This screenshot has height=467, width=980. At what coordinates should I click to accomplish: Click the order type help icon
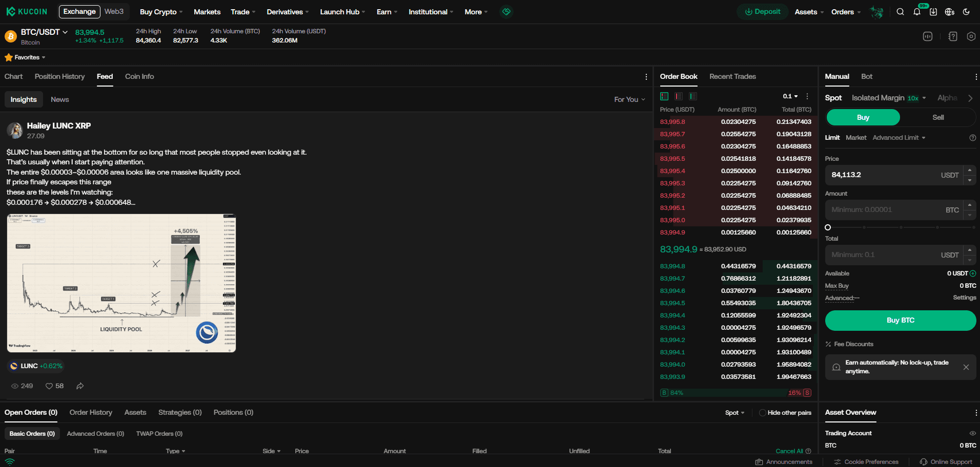click(972, 138)
